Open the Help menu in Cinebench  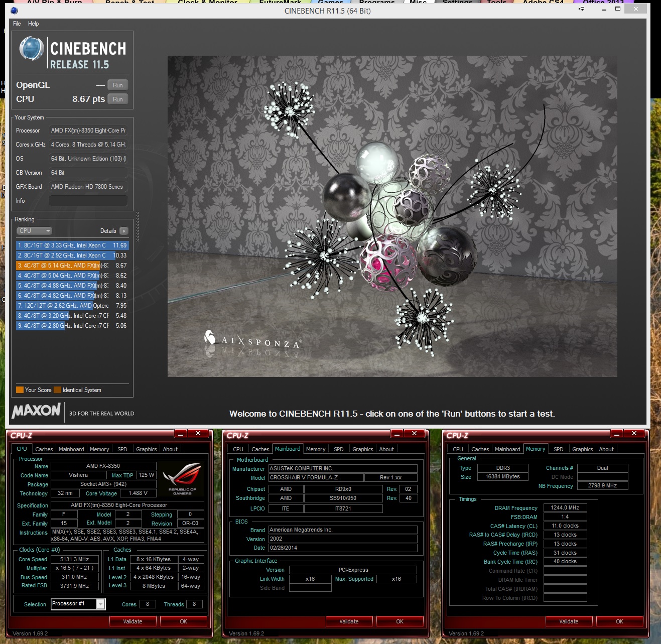point(33,24)
